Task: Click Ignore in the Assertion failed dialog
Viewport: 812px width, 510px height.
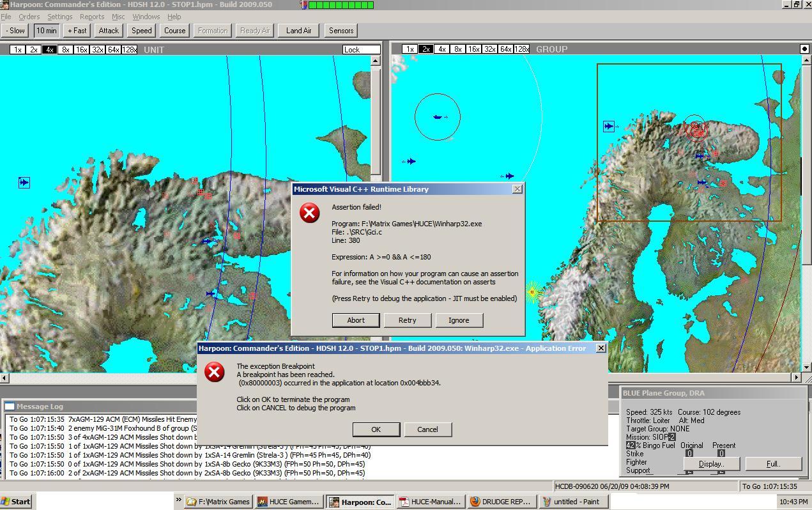Action: [x=459, y=320]
